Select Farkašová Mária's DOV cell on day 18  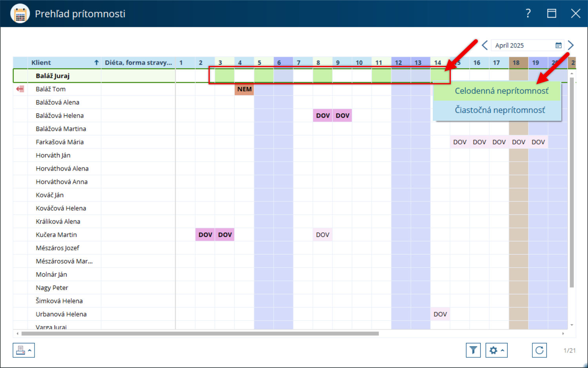pyautogui.click(x=519, y=142)
